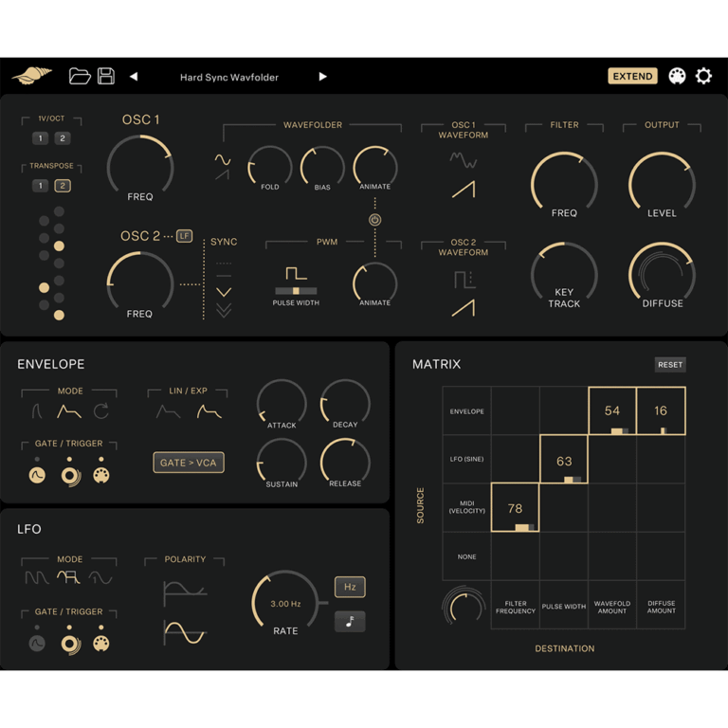The image size is (728, 728).
Task: Select the LFO (Sine) to Pulse Width cell
Action: (564, 460)
